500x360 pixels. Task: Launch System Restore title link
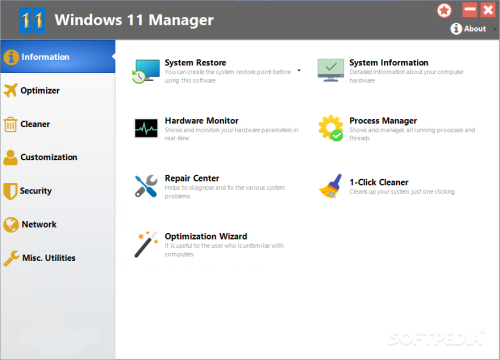pyautogui.click(x=195, y=63)
